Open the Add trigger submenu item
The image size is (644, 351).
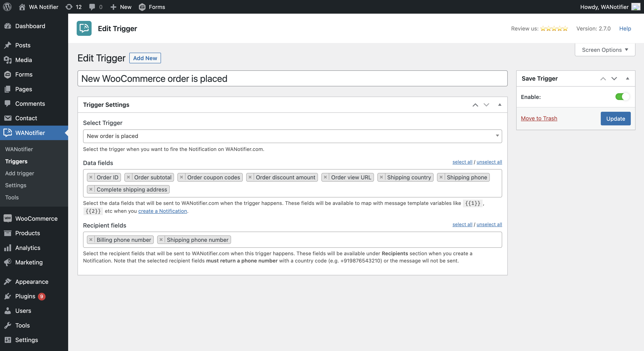tap(20, 173)
